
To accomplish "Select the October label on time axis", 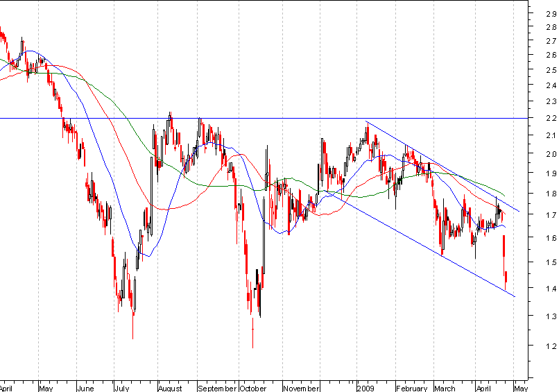I will [253, 389].
